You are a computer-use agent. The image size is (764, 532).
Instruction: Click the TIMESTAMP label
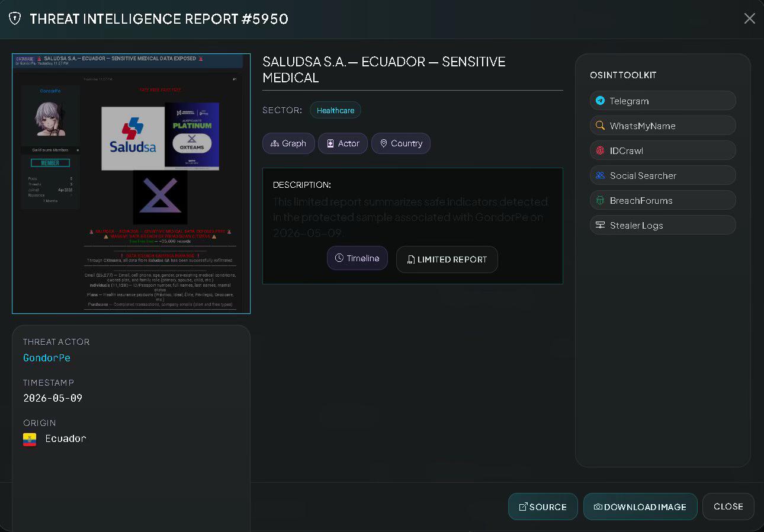(49, 383)
